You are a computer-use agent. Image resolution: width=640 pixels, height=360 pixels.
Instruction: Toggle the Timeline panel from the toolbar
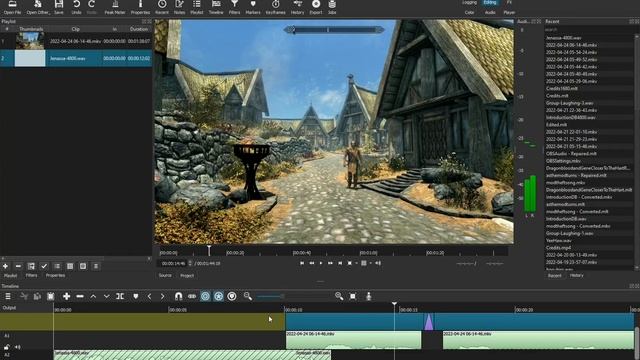click(x=216, y=7)
